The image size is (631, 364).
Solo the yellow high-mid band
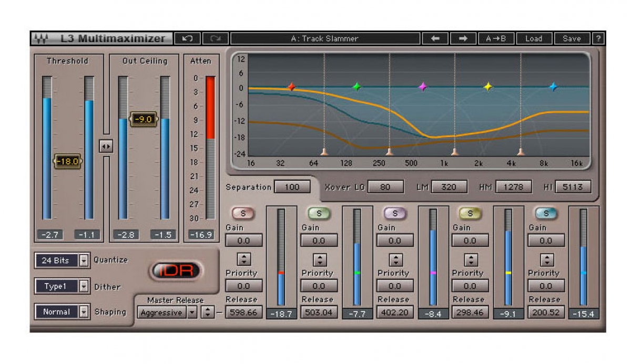(470, 213)
